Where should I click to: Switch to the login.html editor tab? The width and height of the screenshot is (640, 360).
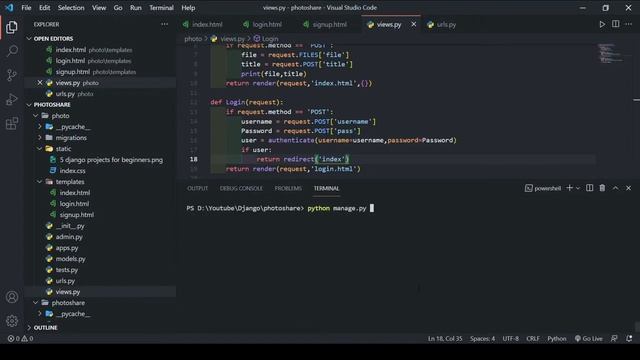267,24
